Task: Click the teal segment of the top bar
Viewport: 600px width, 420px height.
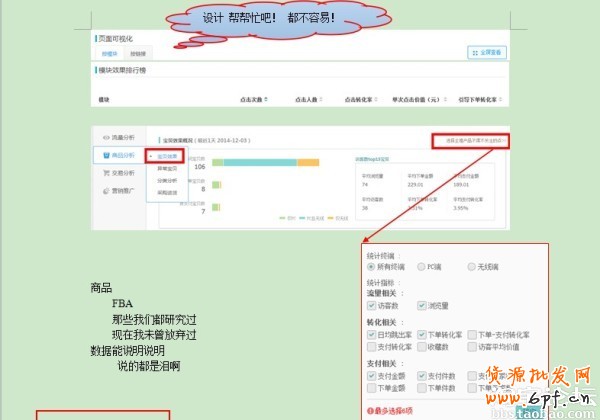Action: tap(259, 162)
